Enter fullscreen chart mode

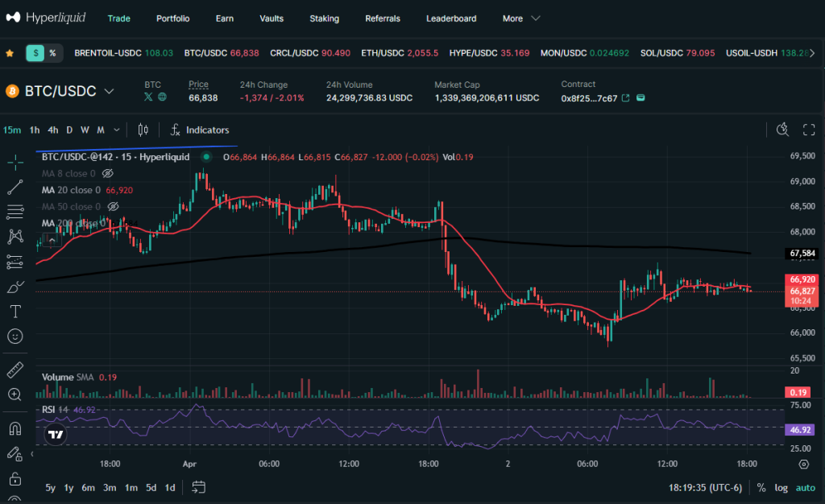coord(810,130)
